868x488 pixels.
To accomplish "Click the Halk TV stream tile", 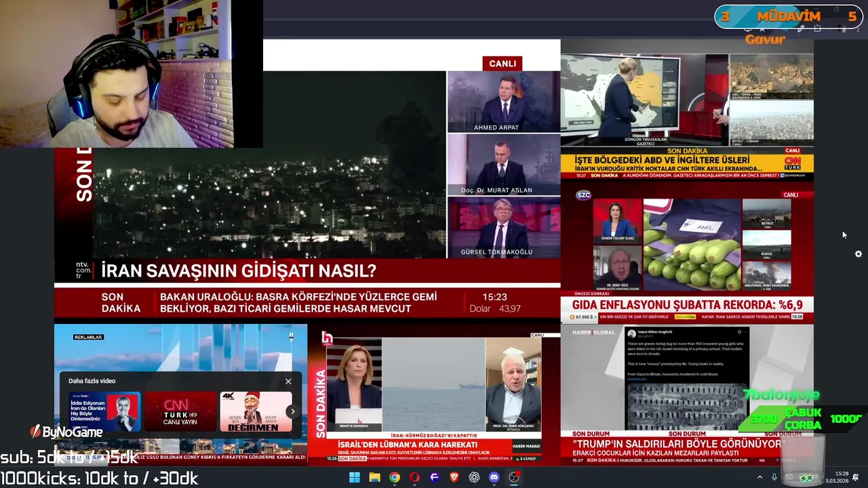I will (434, 396).
